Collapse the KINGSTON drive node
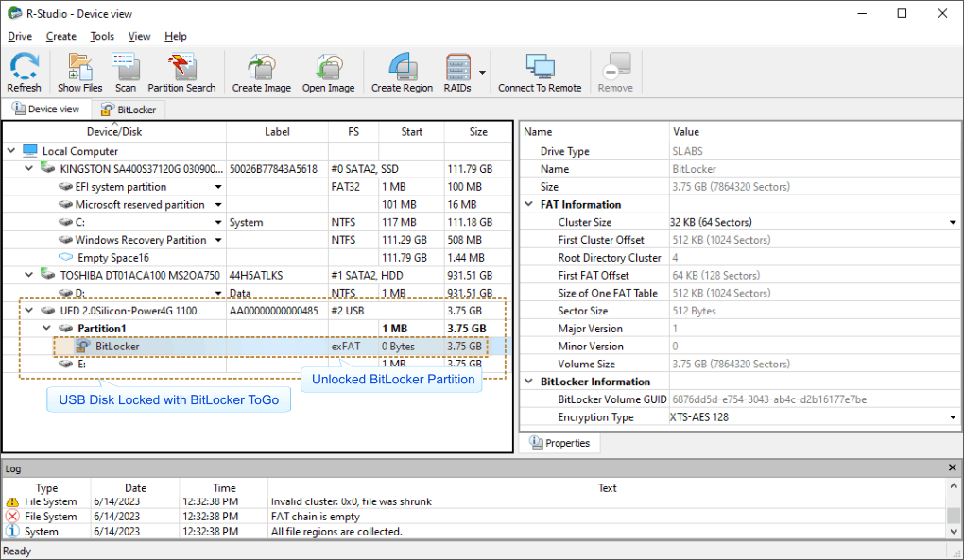The height and width of the screenshot is (560, 964). tap(29, 168)
